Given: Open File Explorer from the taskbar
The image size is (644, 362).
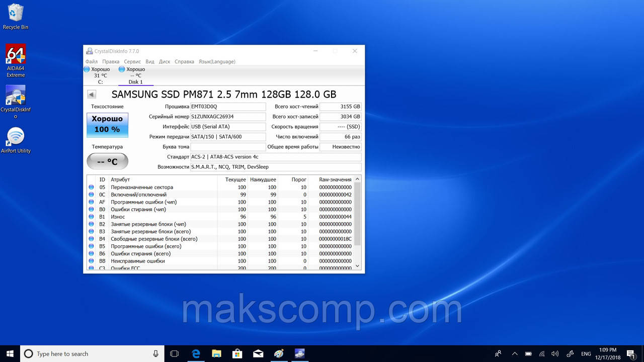Looking at the screenshot, I should [x=216, y=353].
